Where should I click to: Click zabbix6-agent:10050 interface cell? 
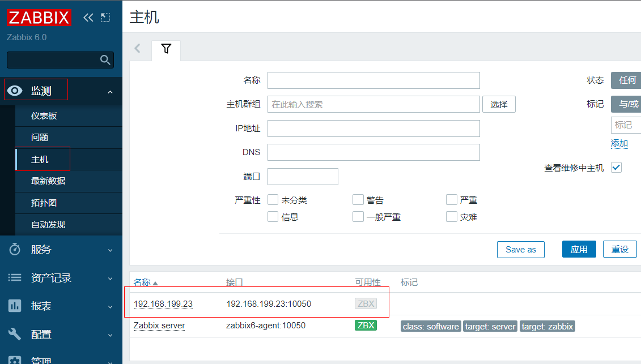266,326
